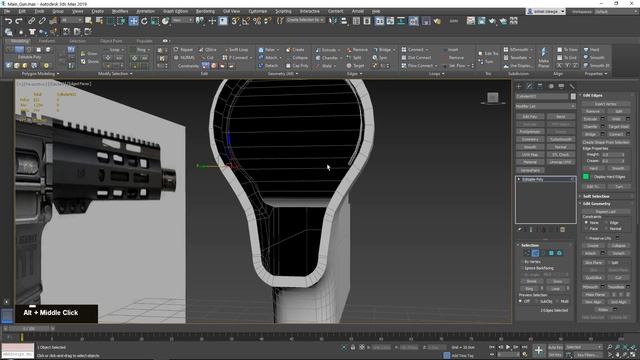Click the Undo arrow icon

coord(8,21)
